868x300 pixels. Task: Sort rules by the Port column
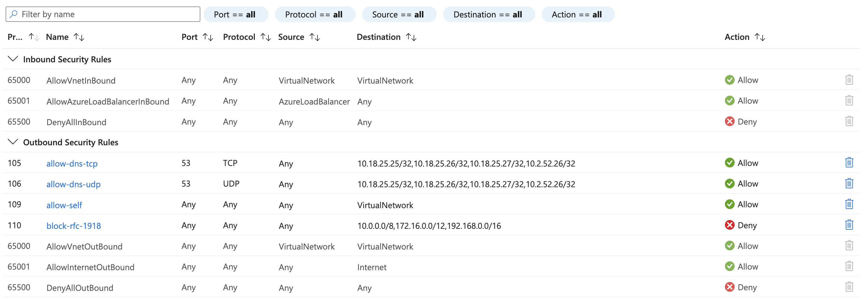(x=208, y=37)
